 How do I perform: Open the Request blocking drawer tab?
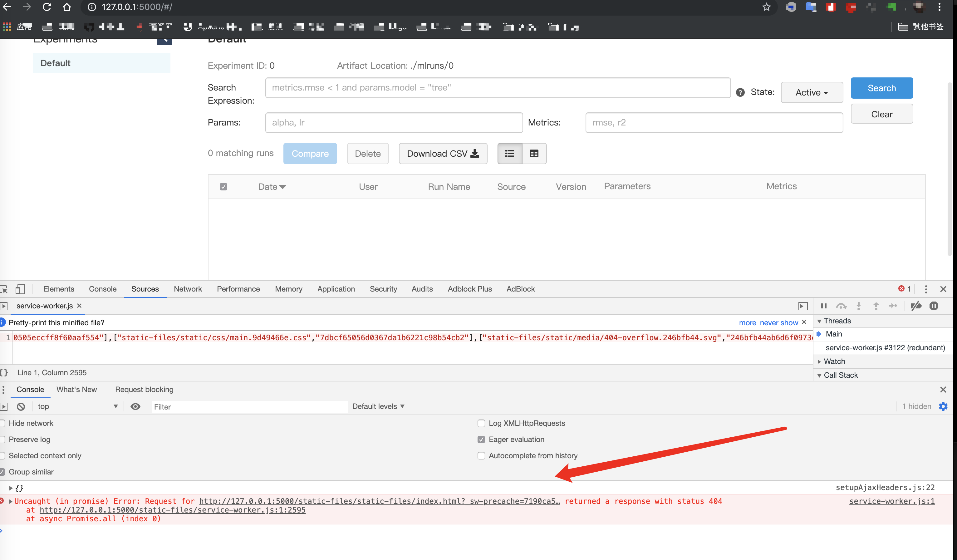coord(144,389)
